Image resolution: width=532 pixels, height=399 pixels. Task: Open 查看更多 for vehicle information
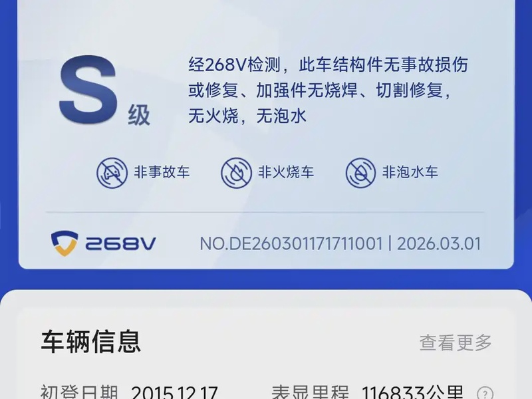click(456, 342)
